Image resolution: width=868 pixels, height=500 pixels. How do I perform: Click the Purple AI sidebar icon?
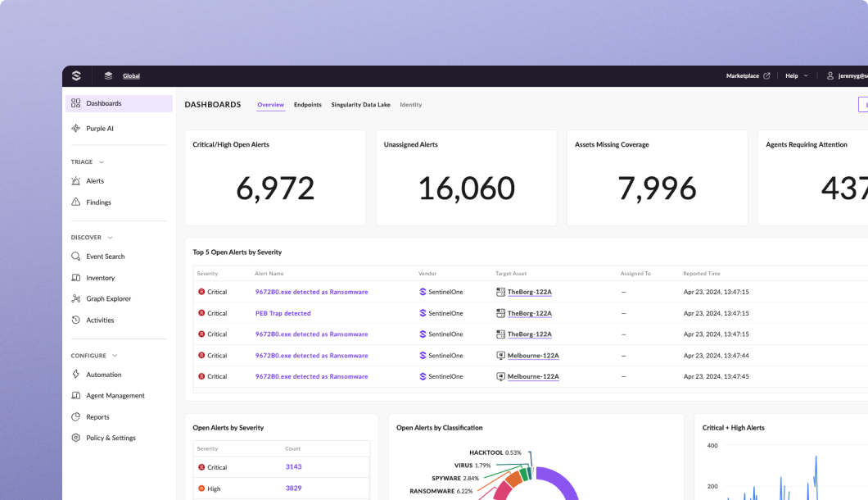point(76,129)
